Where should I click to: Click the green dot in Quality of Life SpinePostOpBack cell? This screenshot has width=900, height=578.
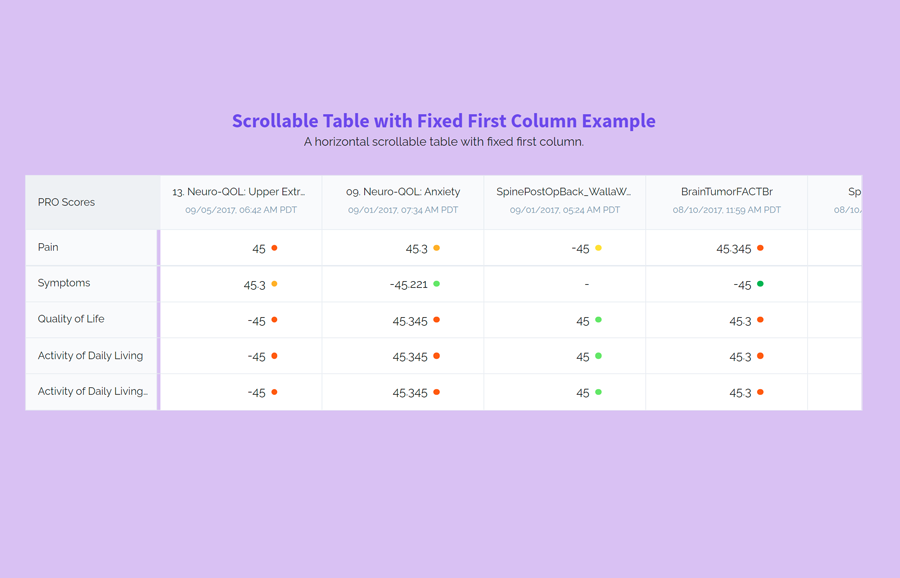(601, 320)
